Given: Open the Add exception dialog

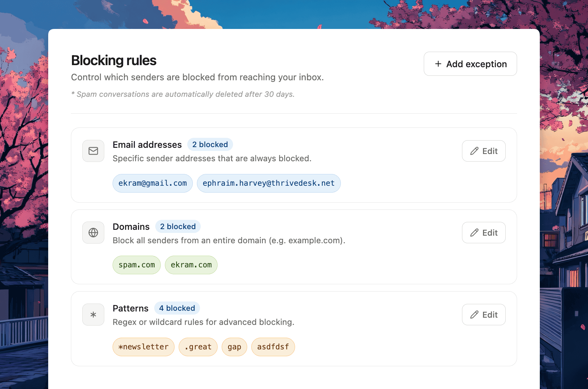Looking at the screenshot, I should point(470,64).
